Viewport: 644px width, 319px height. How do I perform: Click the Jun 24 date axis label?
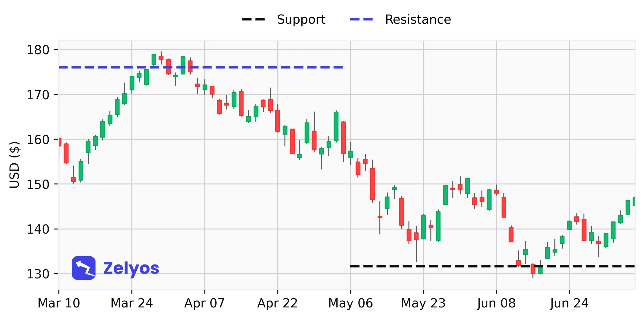569,303
